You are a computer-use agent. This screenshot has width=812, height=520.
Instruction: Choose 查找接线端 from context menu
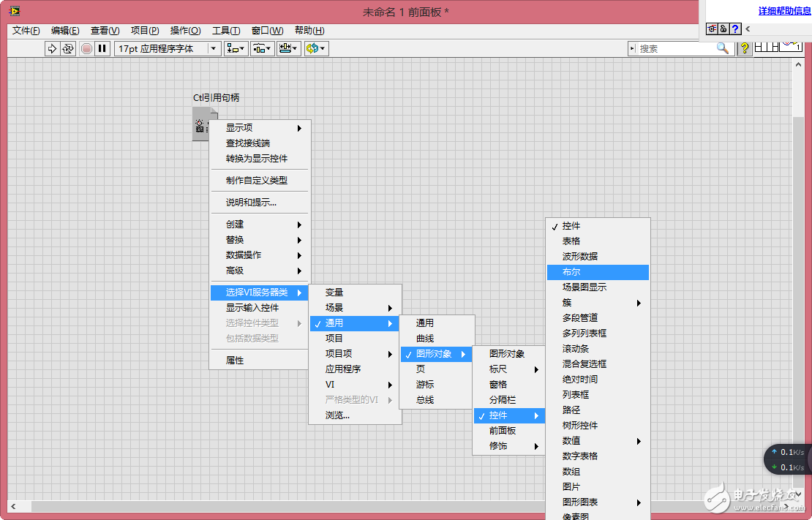tap(260, 143)
